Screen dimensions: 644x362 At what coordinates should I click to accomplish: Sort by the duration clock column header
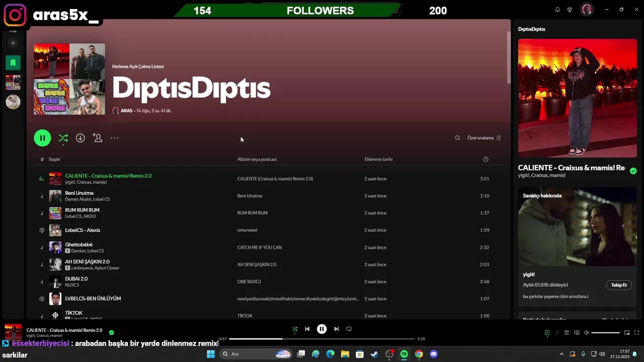(486, 159)
